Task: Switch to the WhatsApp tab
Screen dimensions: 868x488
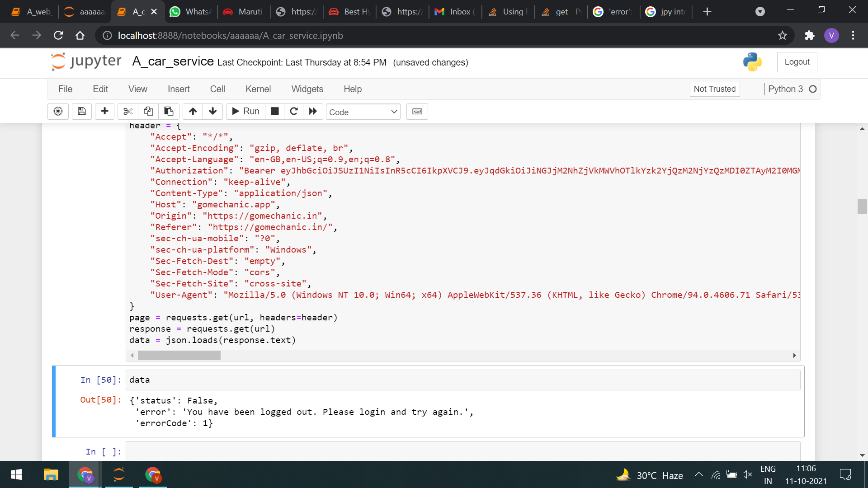Action: coord(190,12)
